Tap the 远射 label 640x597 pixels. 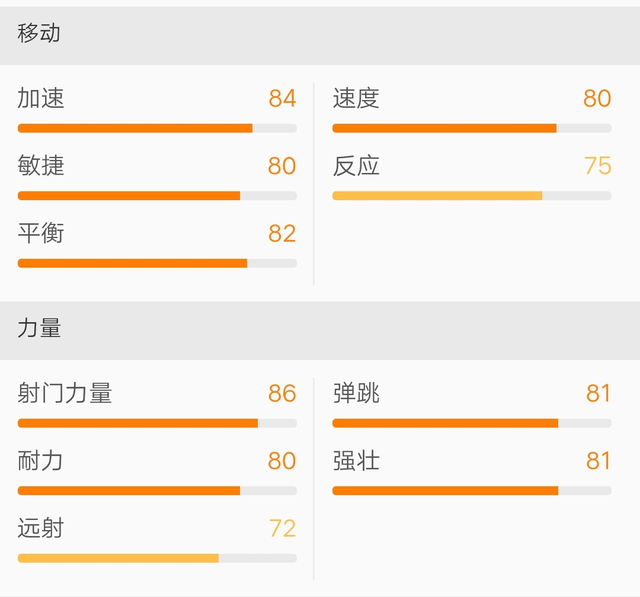[x=41, y=528]
